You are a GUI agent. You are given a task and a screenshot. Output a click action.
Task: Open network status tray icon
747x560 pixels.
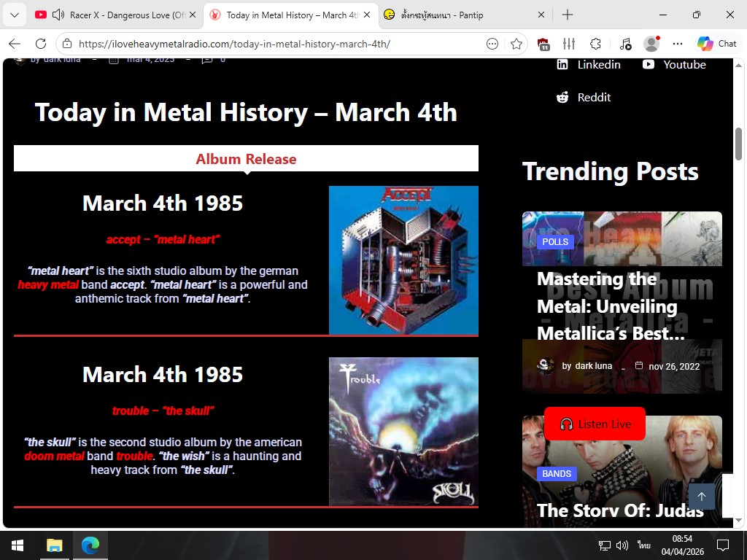605,545
